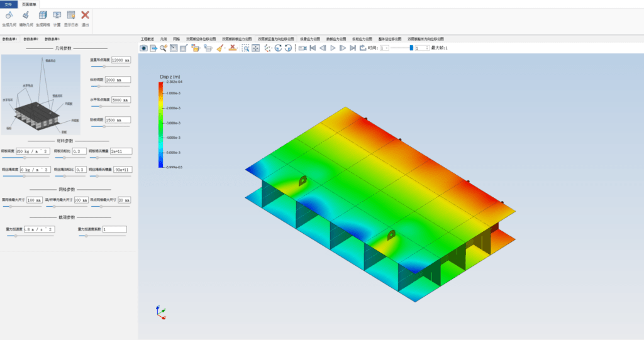Viewport: 644px width, 340px height.
Task: Click the frame number spinner arrows
Action: pyautogui.click(x=428, y=48)
